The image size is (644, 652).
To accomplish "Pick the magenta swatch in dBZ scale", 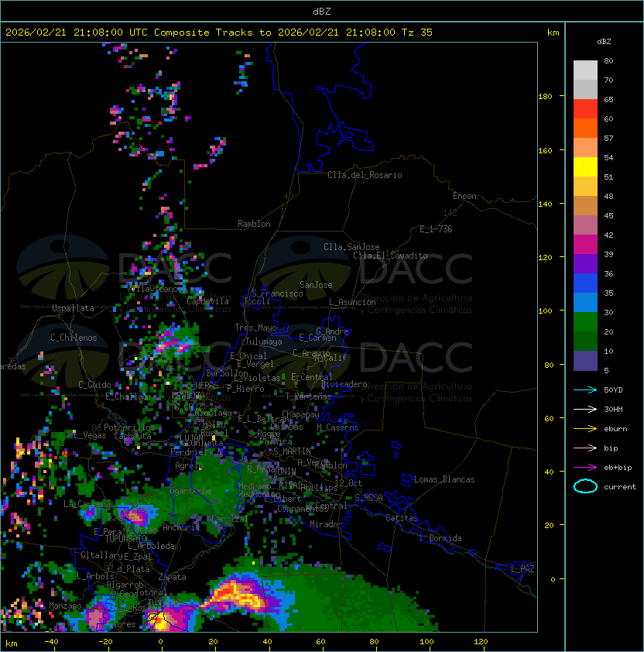I will click(x=585, y=244).
